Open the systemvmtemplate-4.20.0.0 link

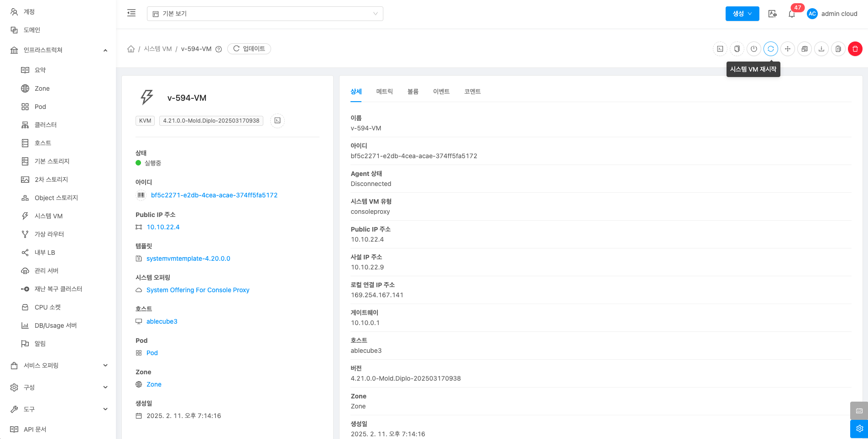point(188,258)
